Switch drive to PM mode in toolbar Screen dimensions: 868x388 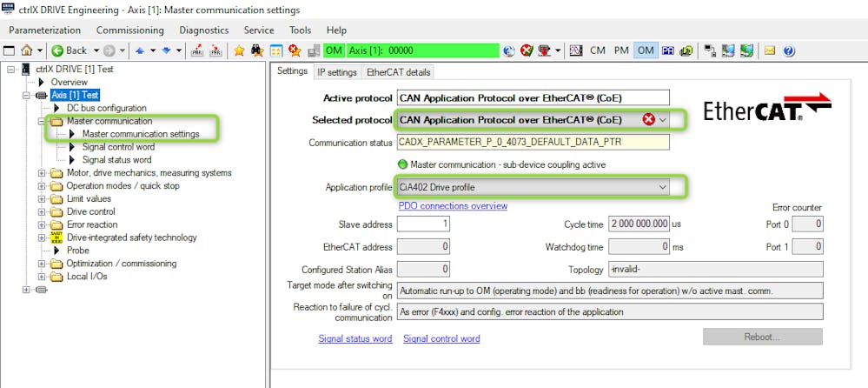[x=621, y=50]
